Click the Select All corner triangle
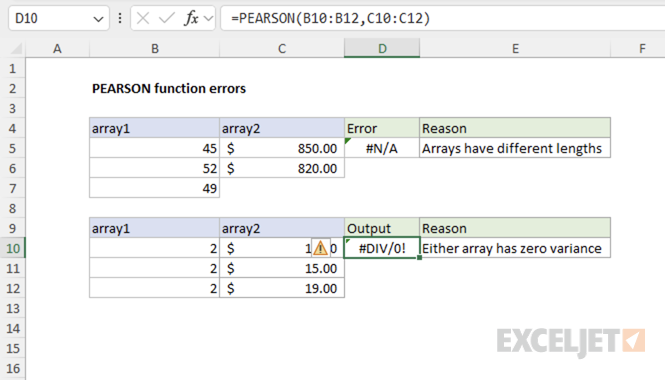The width and height of the screenshot is (665, 380). click(x=16, y=49)
